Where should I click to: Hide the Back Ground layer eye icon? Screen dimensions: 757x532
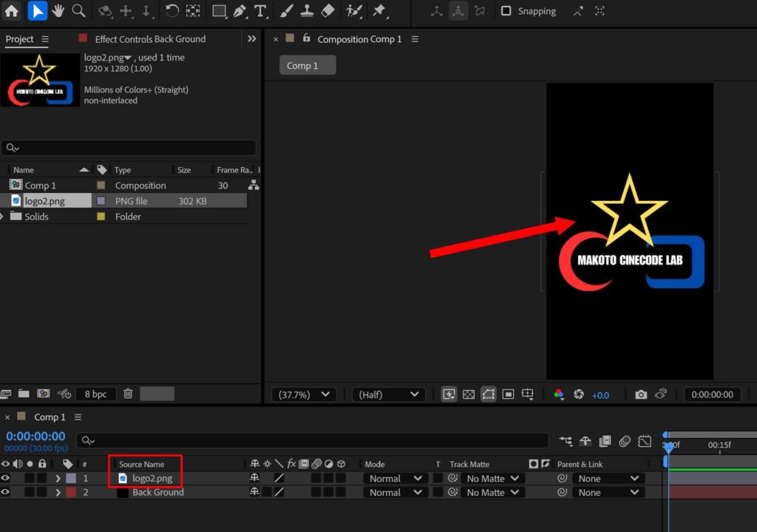[x=5, y=492]
